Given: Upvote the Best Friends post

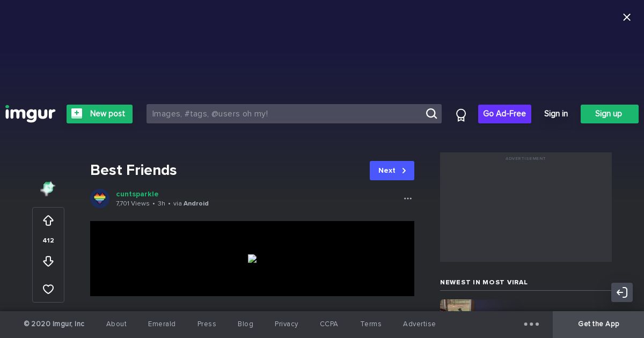Looking at the screenshot, I should coord(48,221).
